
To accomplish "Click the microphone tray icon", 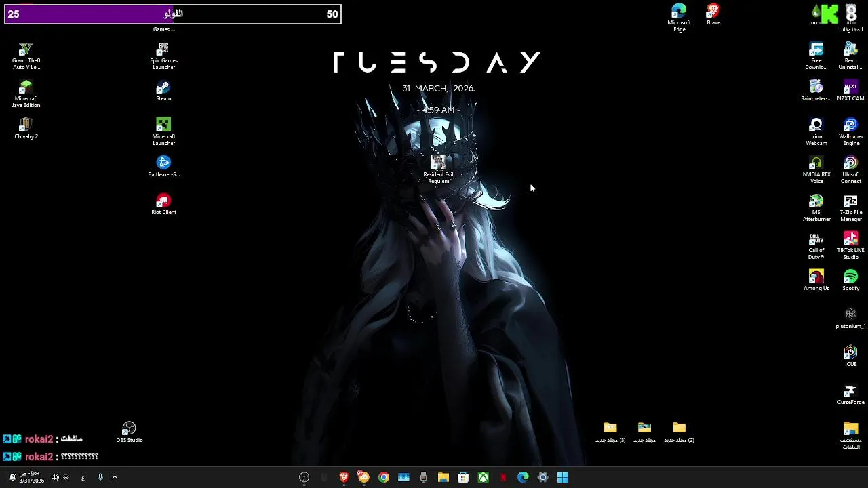I will pos(100,477).
